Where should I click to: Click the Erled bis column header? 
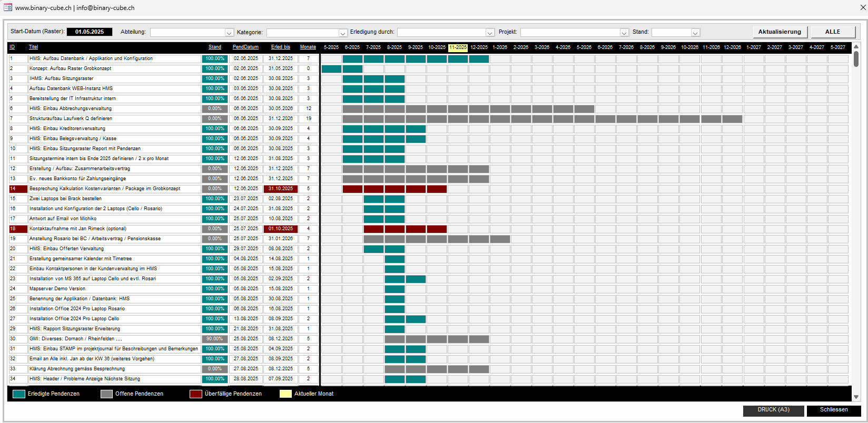pyautogui.click(x=280, y=47)
